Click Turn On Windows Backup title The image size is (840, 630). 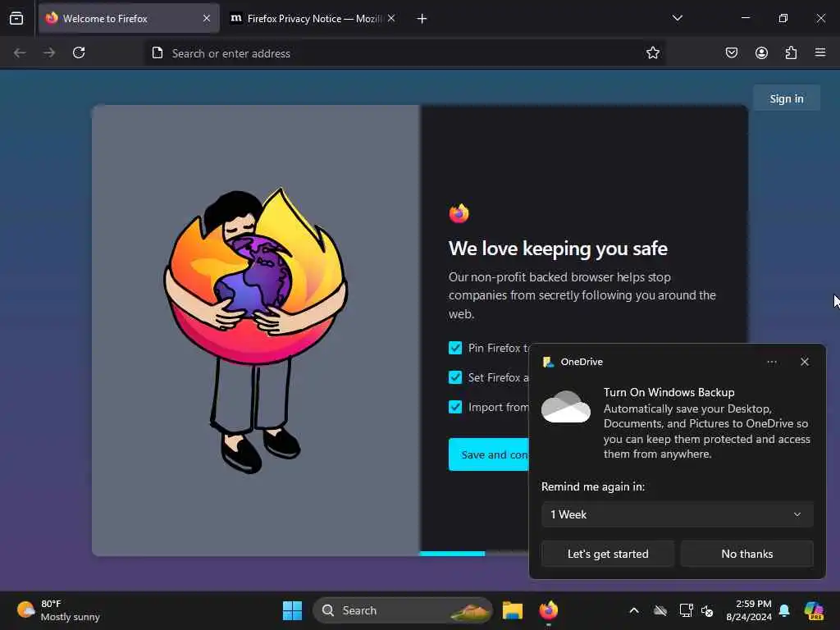tap(669, 393)
